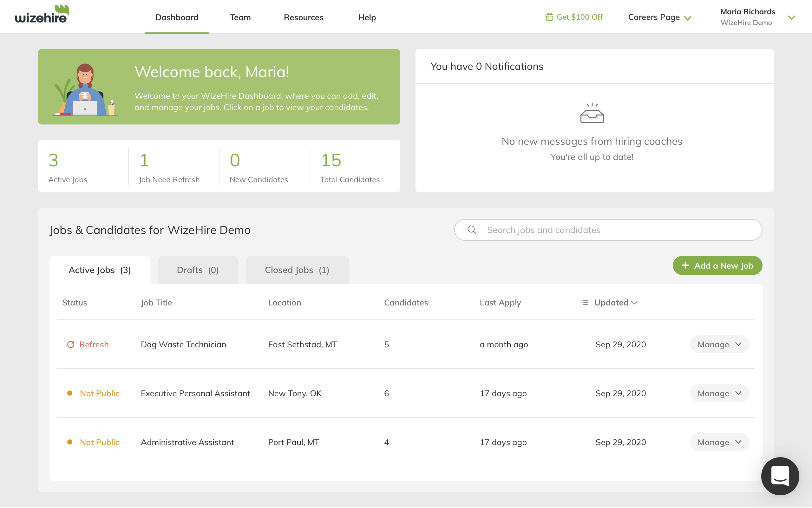Click the red refresh icon for Dog Waste Technician
Viewport: 812px width, 508px height.
coord(70,344)
